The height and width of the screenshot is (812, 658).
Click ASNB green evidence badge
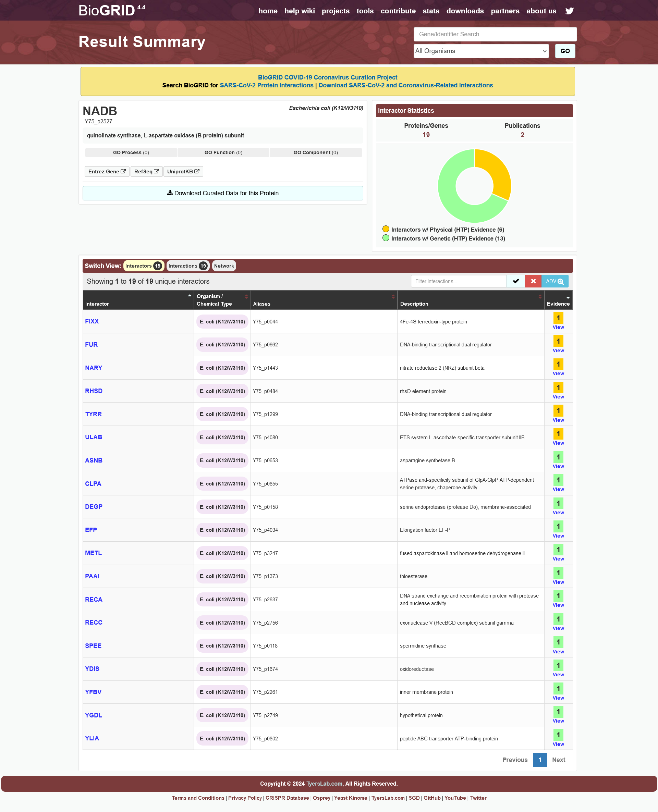pos(558,457)
